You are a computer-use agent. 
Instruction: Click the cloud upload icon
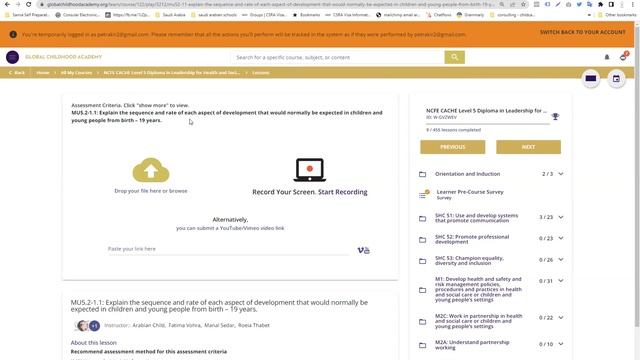click(151, 170)
